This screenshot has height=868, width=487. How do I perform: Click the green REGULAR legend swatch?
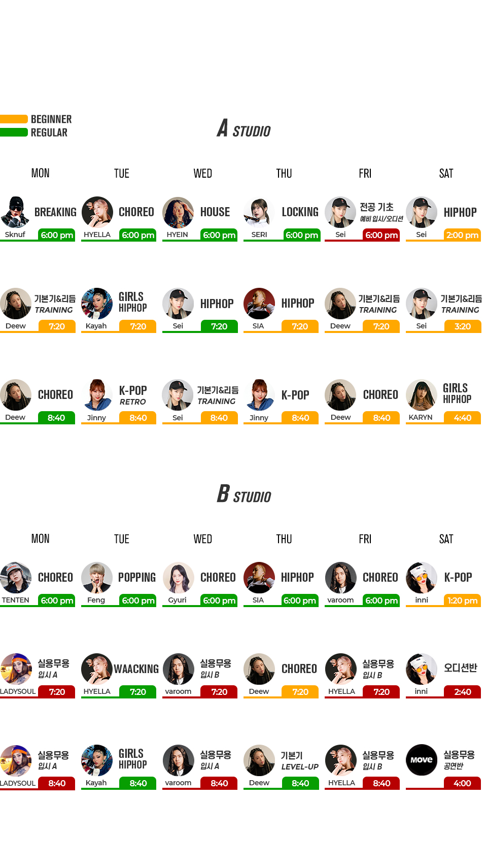(14, 132)
